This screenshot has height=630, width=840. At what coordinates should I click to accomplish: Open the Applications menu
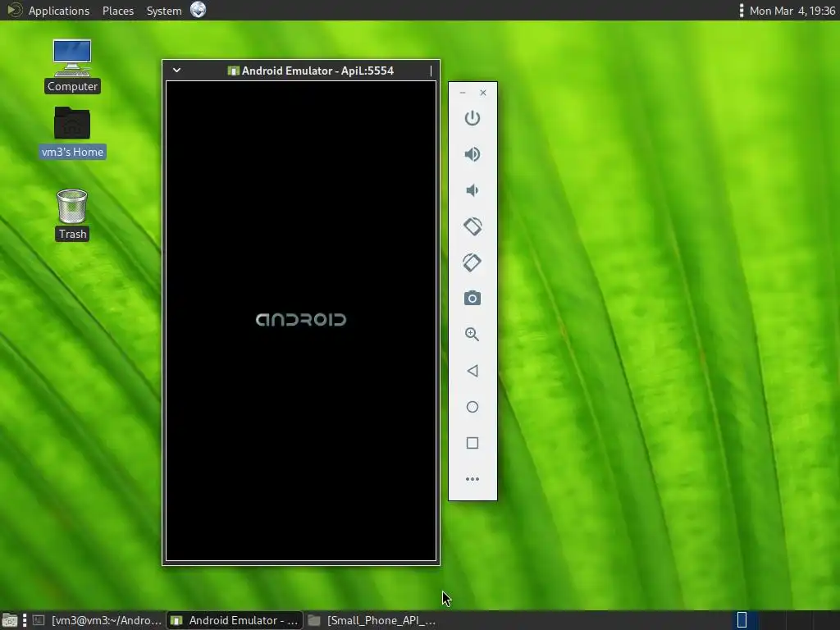pos(59,11)
